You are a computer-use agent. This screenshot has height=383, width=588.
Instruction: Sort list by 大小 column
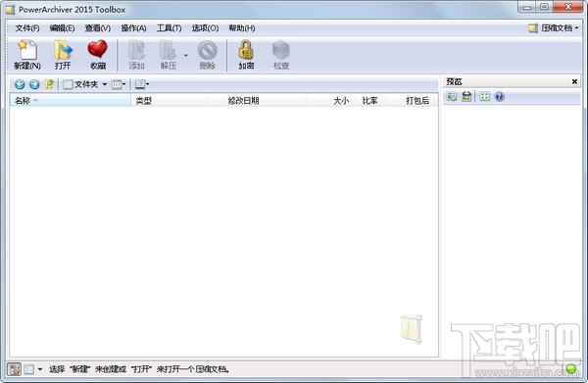pos(330,101)
